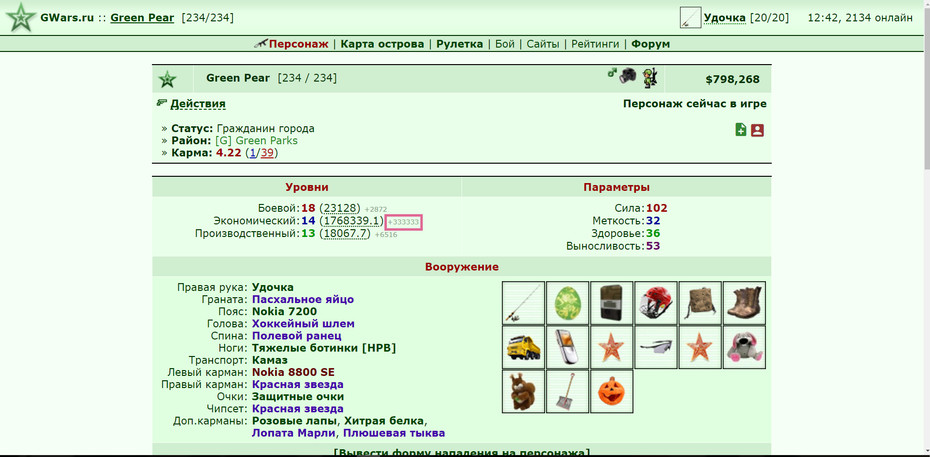930x457 pixels.
Task: Click the Тяжелые ботинки [HPB] item name
Action: [x=324, y=348]
